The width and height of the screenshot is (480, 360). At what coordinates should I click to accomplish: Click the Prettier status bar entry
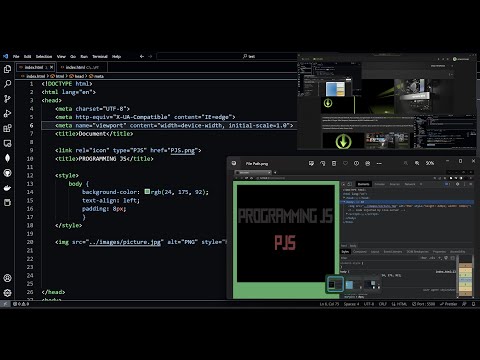[448, 304]
